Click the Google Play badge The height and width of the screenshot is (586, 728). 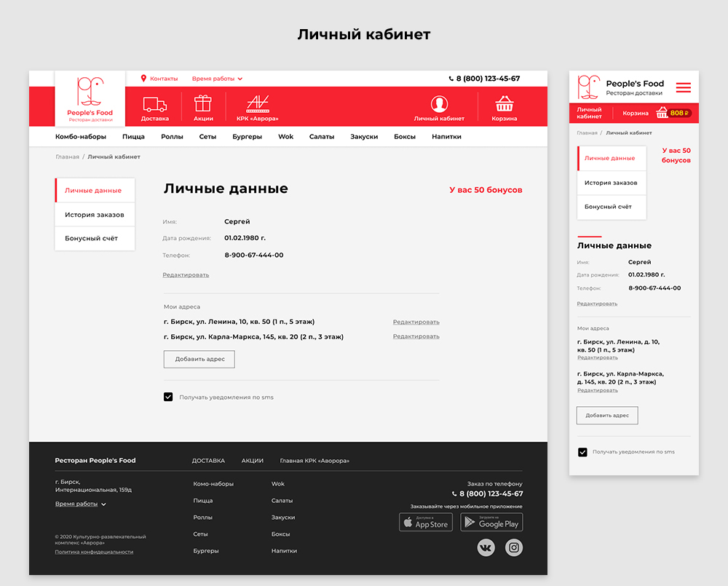tap(491, 522)
